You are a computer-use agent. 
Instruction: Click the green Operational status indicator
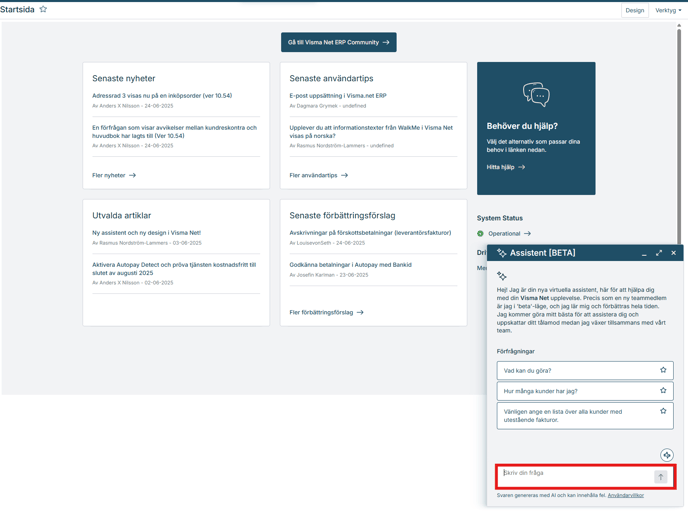[480, 233]
